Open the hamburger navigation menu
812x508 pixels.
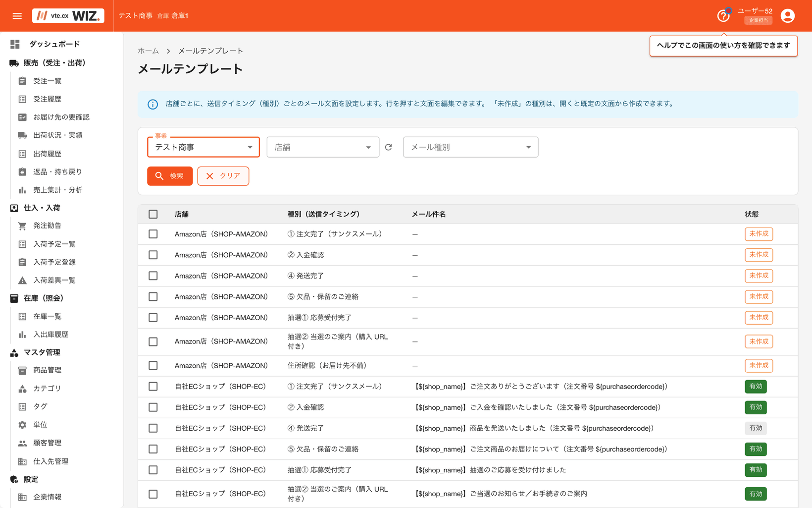[x=17, y=16]
